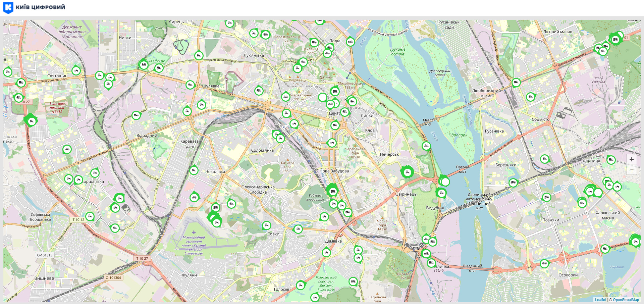The height and width of the screenshot is (304, 644).
Task: Click the marker just right of Дарниця label
Action: (611, 160)
